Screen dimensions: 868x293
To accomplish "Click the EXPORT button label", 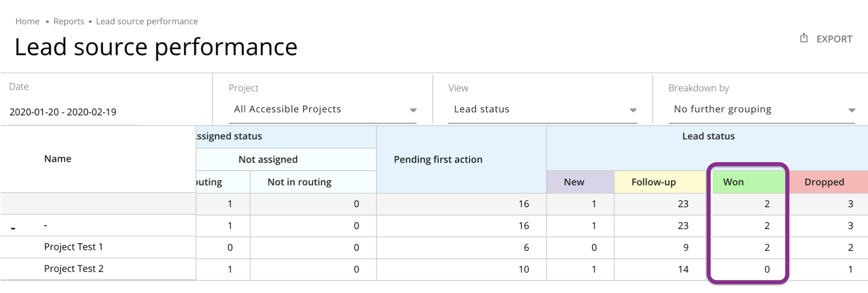I will [x=834, y=39].
